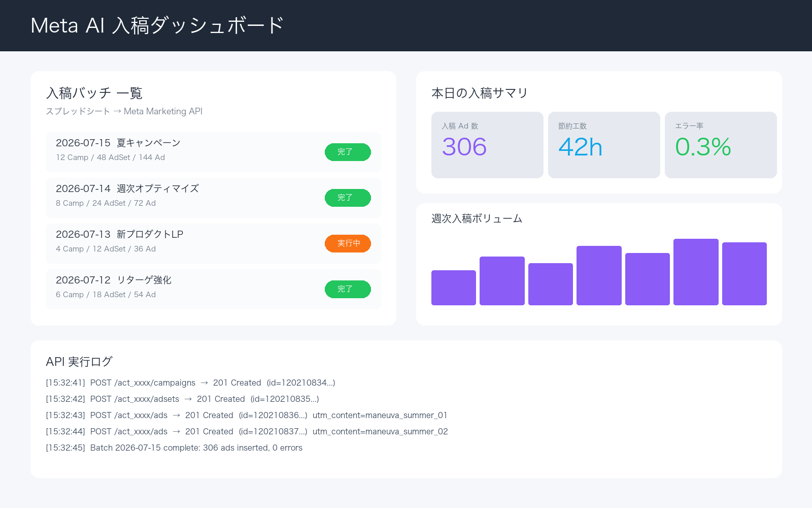
Task: Click the fourth bar in weekly volume chart
Action: (x=599, y=275)
